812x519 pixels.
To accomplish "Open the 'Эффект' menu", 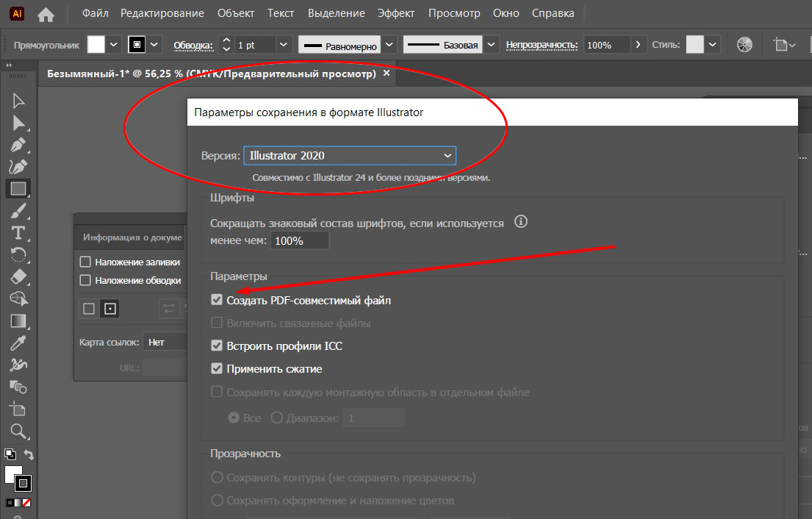I will coord(395,13).
